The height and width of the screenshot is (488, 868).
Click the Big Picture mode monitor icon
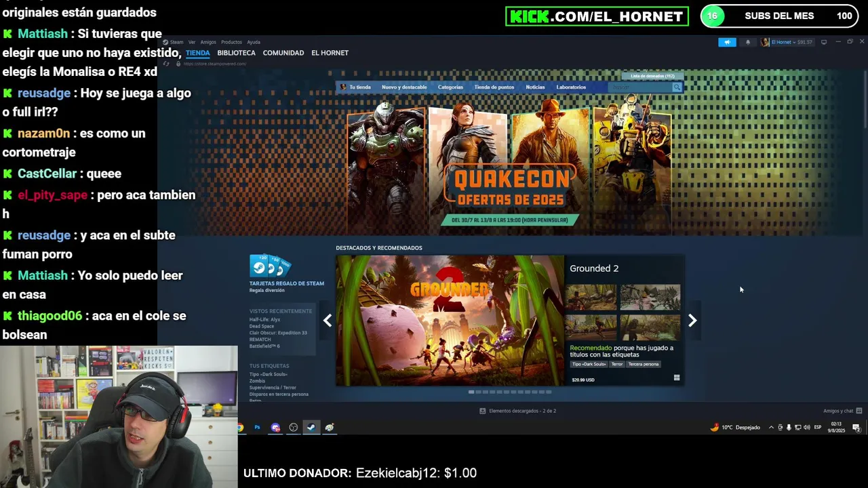click(824, 42)
